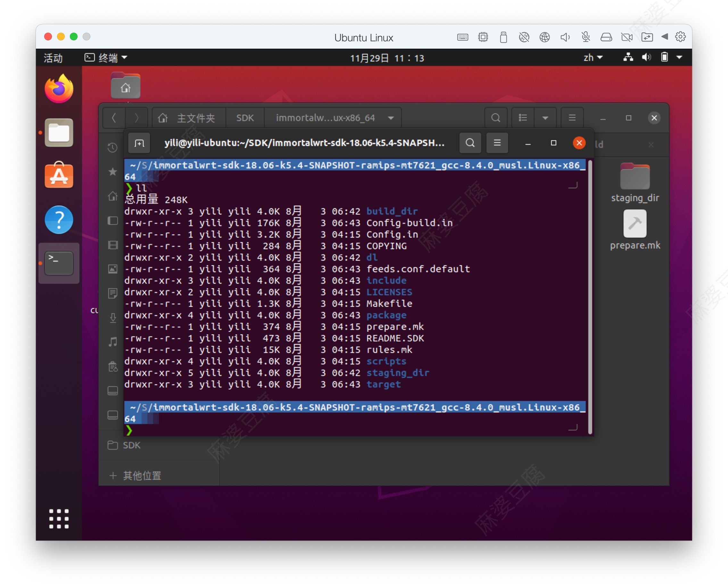The height and width of the screenshot is (588, 728).
Task: Open the 活动 activities overview
Action: point(53,58)
